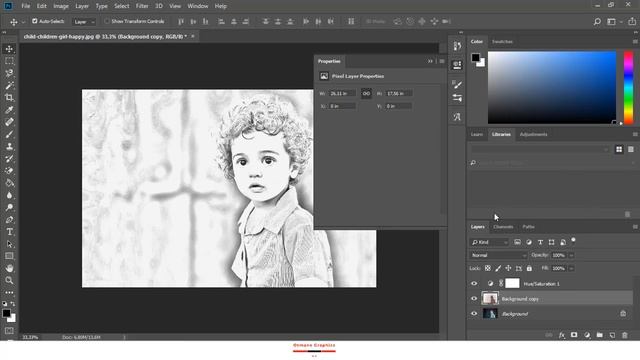Select the Paint Bucket tool
The width and height of the screenshot is (640, 360).
(9, 183)
